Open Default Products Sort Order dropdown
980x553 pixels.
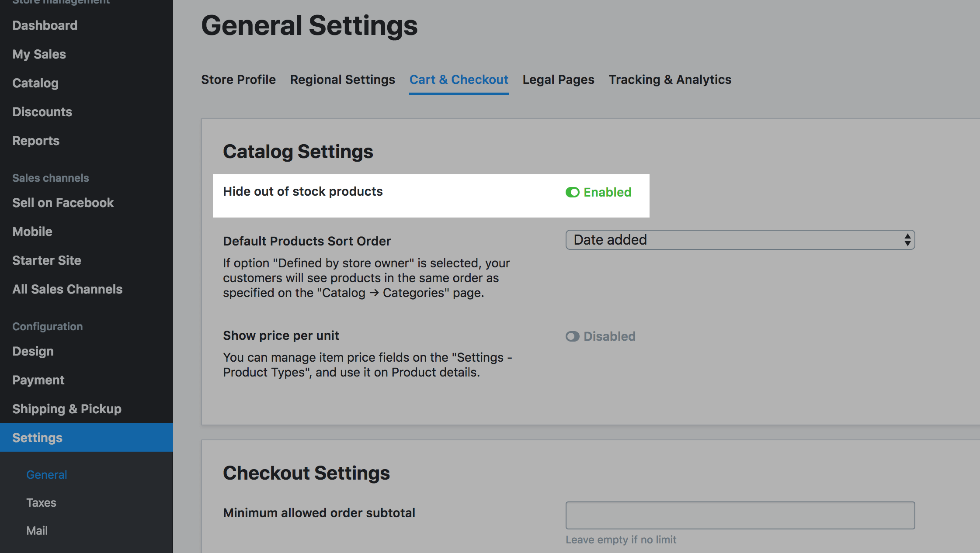[740, 240]
